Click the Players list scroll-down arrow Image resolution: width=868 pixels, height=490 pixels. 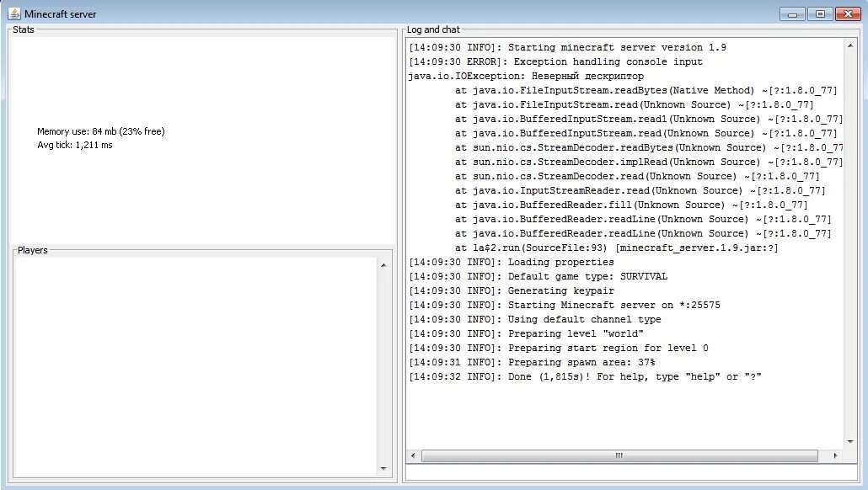383,469
